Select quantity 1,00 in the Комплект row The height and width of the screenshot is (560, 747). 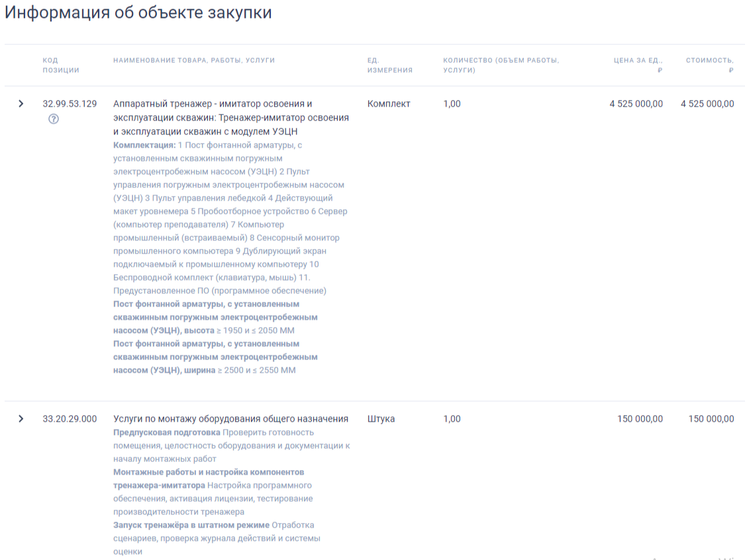pyautogui.click(x=452, y=104)
